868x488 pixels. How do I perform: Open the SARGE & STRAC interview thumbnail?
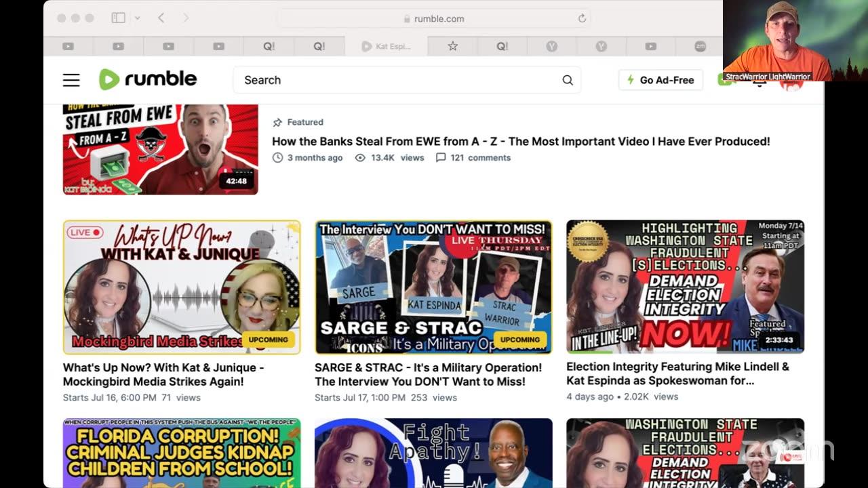point(433,287)
